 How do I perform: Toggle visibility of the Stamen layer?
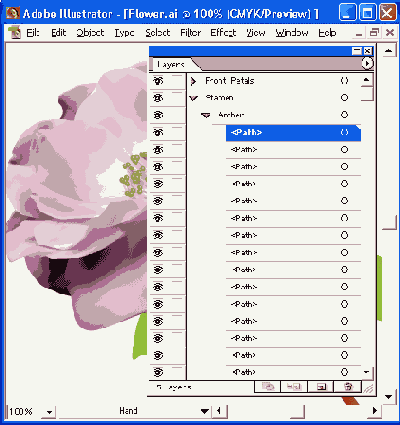[x=158, y=98]
